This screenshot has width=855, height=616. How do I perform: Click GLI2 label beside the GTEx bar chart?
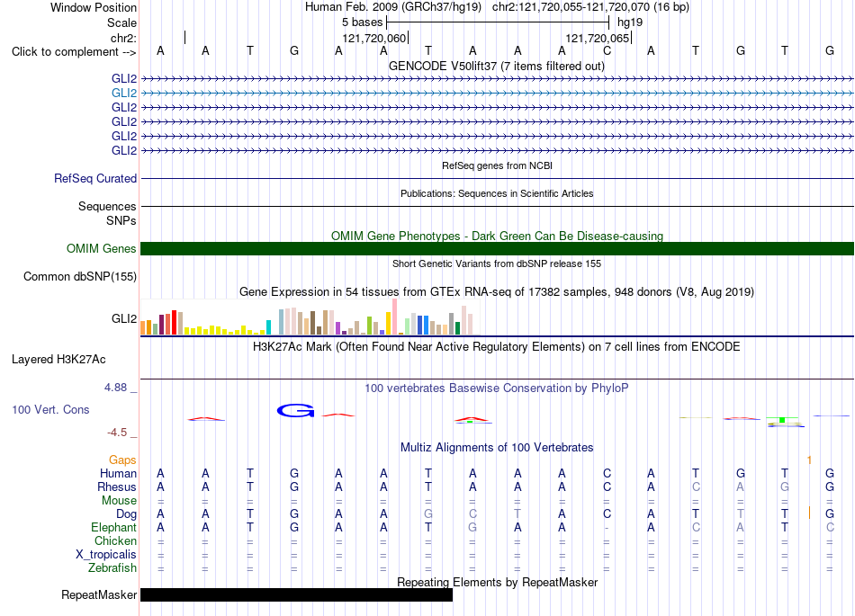click(x=124, y=318)
